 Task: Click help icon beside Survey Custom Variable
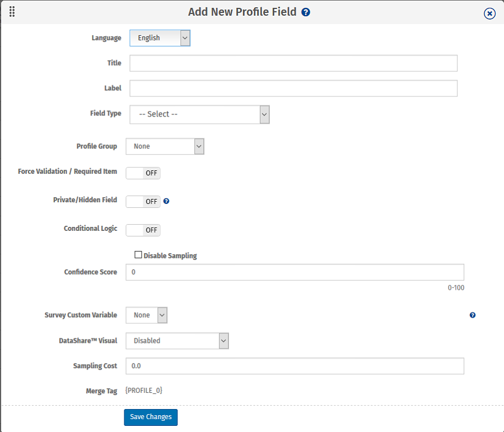[x=473, y=315]
